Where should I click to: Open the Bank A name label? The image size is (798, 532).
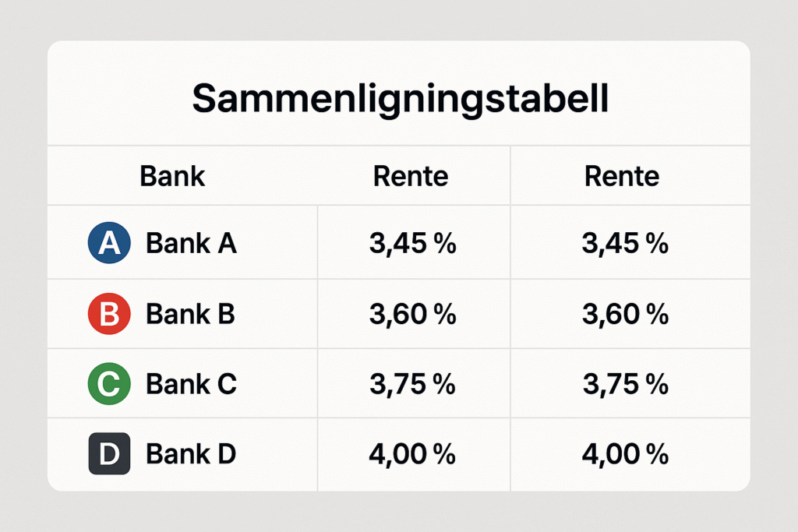click(191, 244)
